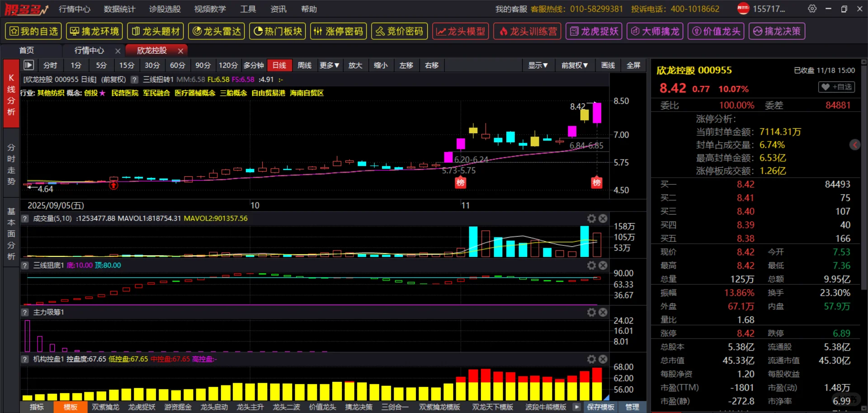Open the 视频教学 menu

click(x=210, y=9)
